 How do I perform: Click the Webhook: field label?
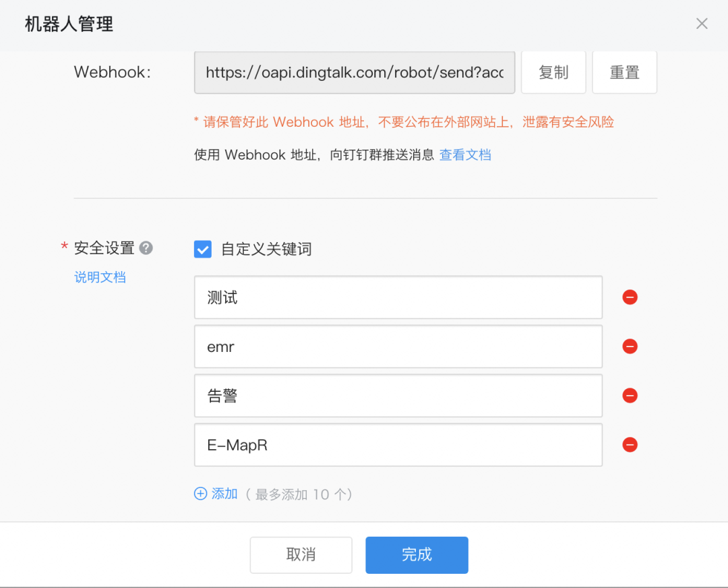pos(113,72)
